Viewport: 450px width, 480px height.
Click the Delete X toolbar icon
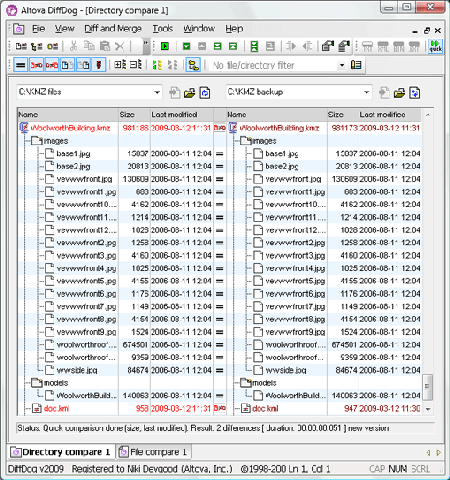tap(119, 46)
